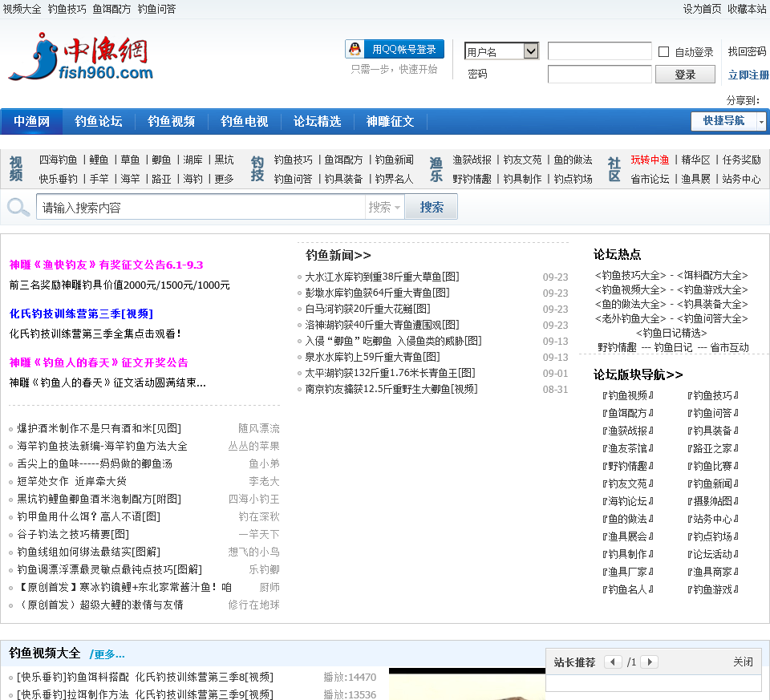Click the magnifying glass search icon
Screen dimensions: 770x700
[18, 208]
